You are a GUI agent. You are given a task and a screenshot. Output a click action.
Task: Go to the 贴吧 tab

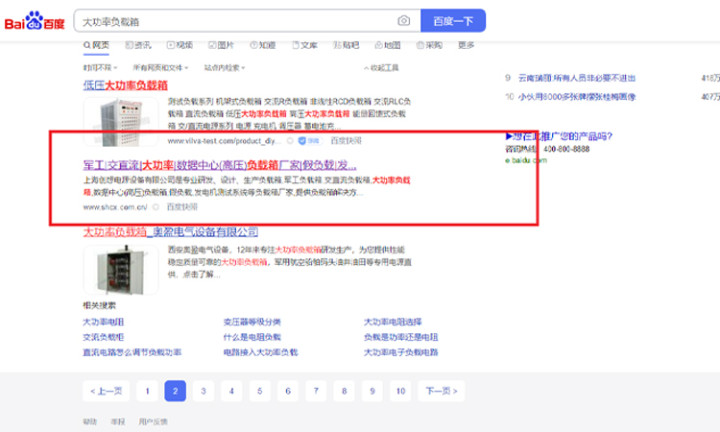346,45
